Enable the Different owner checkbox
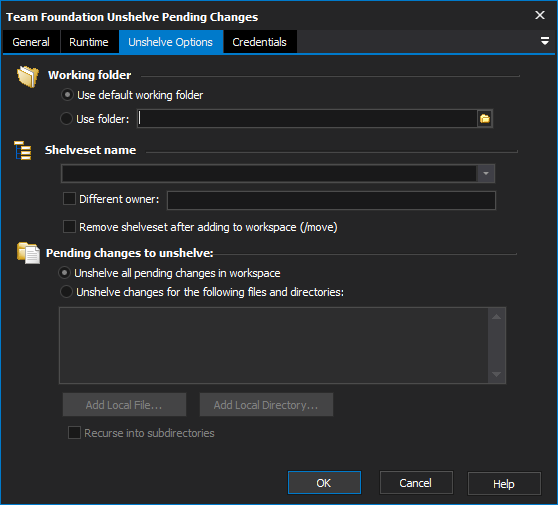Screen dimensions: 558x505 (69, 199)
